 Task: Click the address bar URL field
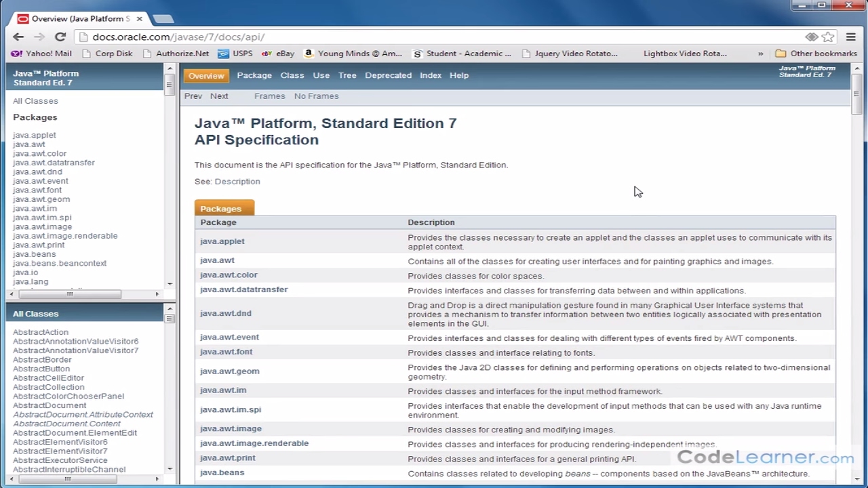pyautogui.click(x=434, y=37)
